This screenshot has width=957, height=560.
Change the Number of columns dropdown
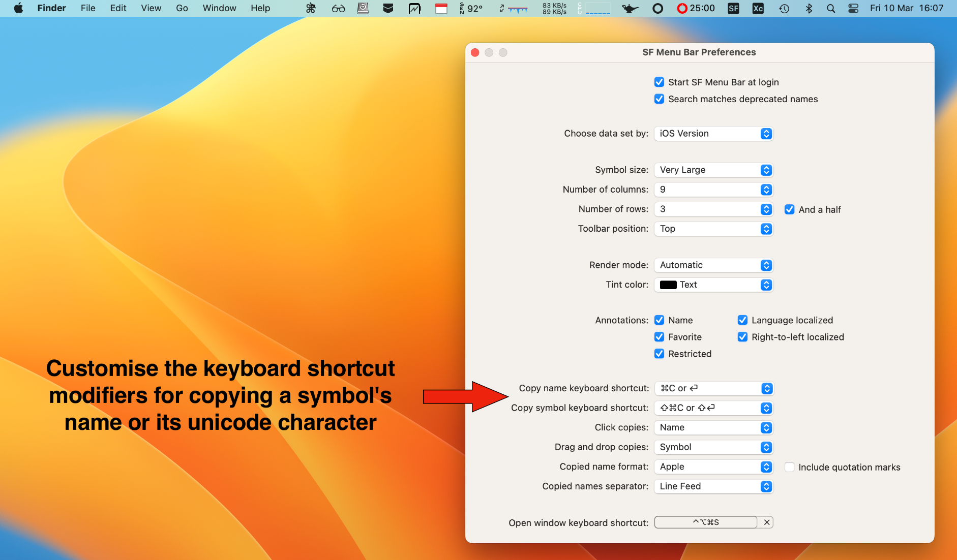[713, 190]
